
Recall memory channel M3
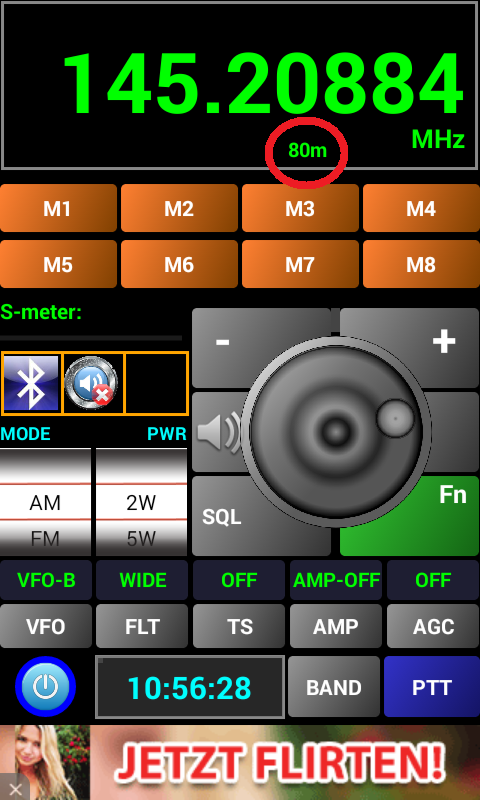point(300,209)
